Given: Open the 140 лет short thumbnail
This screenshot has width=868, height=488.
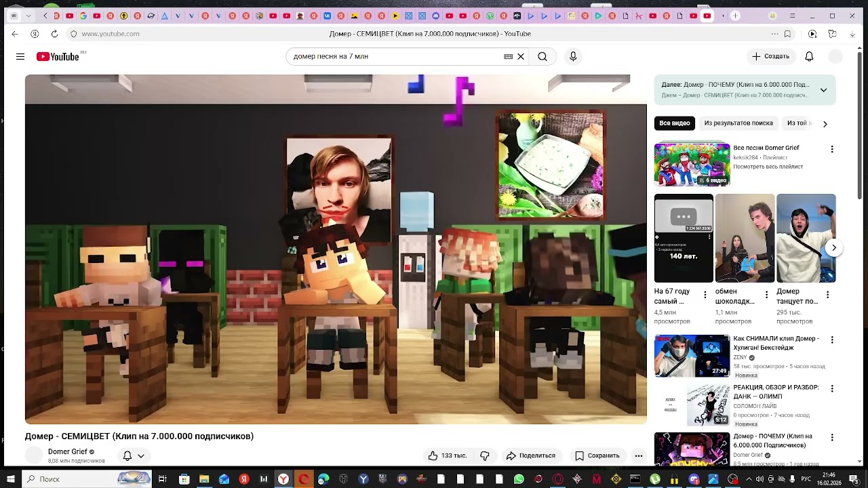Looking at the screenshot, I should coord(684,238).
